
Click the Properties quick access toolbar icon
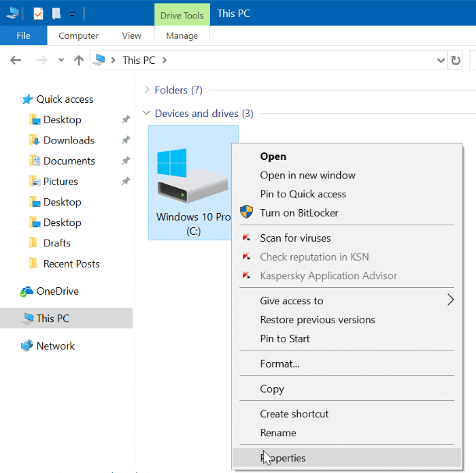point(38,14)
